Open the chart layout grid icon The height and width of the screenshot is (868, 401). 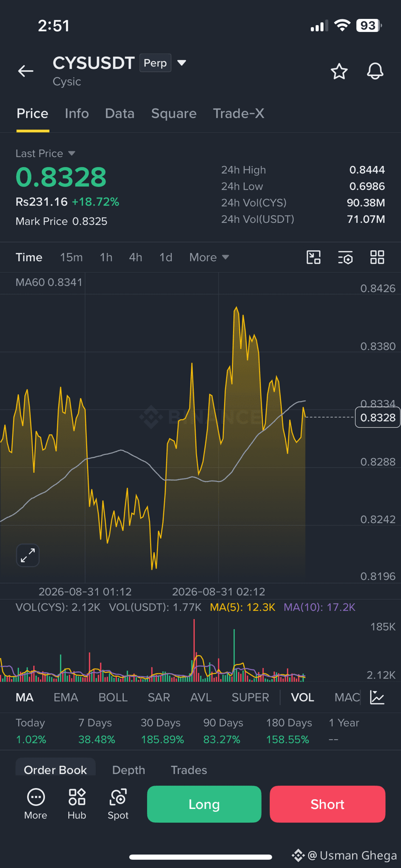click(377, 257)
